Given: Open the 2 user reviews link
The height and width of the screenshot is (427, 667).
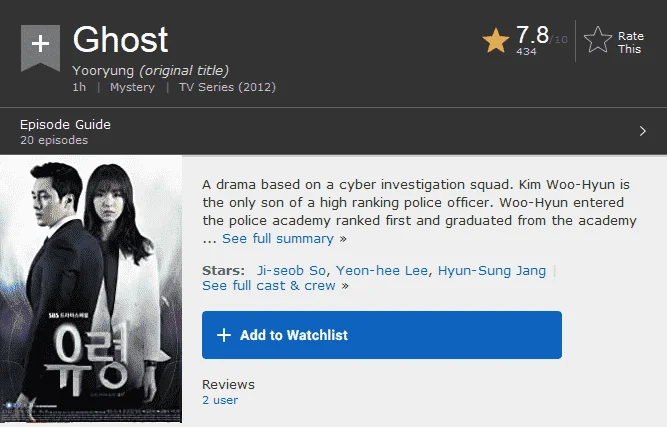Looking at the screenshot, I should click(x=220, y=400).
